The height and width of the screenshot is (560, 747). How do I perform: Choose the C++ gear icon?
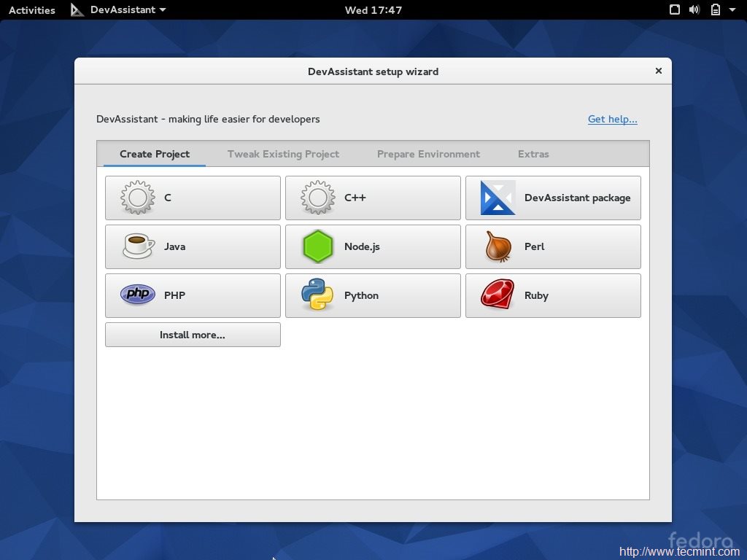click(x=317, y=197)
